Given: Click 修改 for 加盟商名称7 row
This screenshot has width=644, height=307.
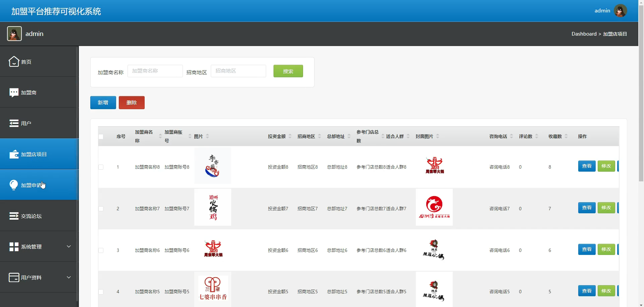Looking at the screenshot, I should 606,208.
